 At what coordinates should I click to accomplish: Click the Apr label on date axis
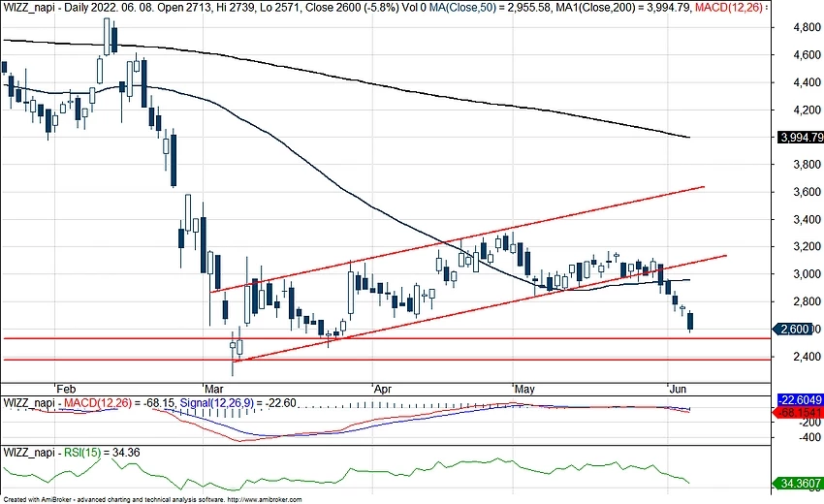pos(383,389)
